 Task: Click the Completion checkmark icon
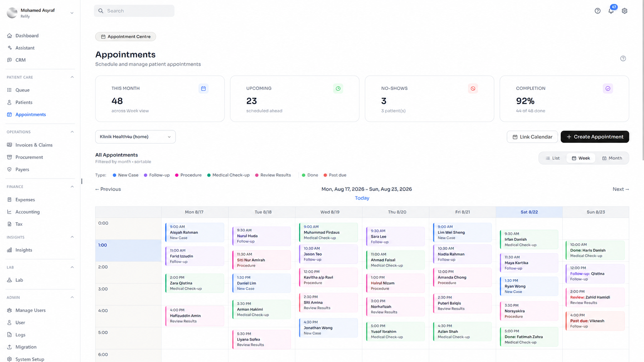pyautogui.click(x=608, y=88)
